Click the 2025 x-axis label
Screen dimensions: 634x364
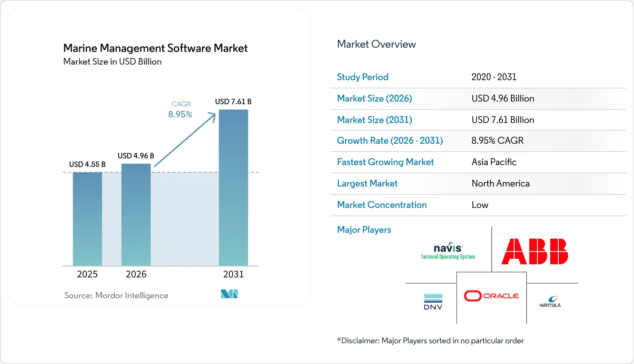87,274
